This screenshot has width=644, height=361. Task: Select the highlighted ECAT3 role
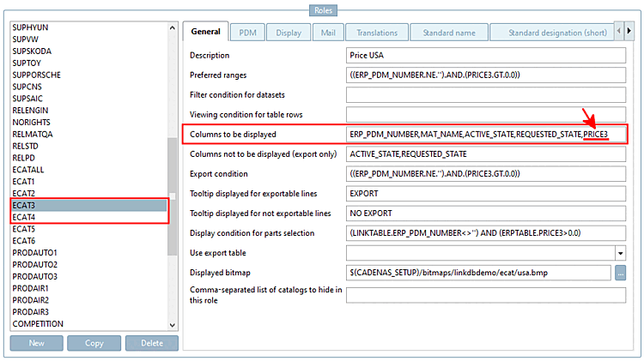point(88,206)
